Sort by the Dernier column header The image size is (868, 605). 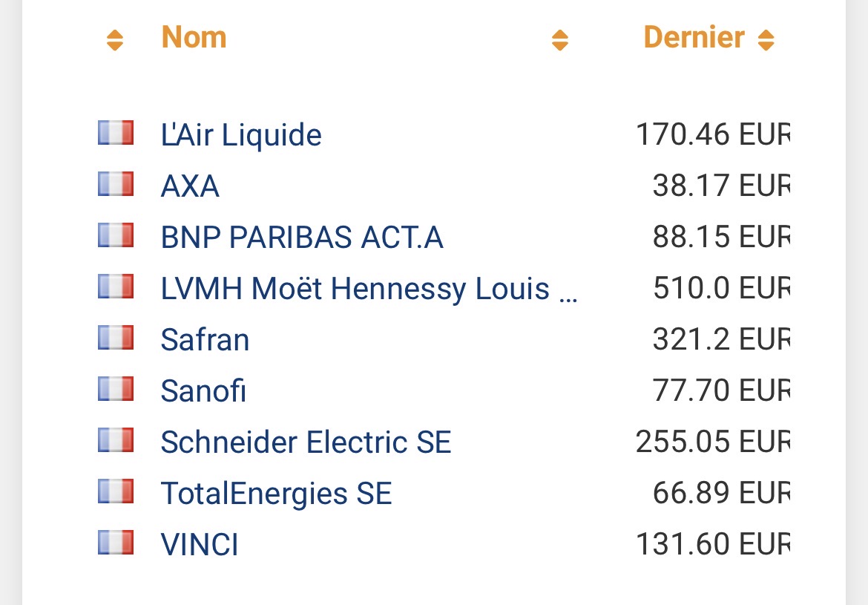tap(694, 37)
